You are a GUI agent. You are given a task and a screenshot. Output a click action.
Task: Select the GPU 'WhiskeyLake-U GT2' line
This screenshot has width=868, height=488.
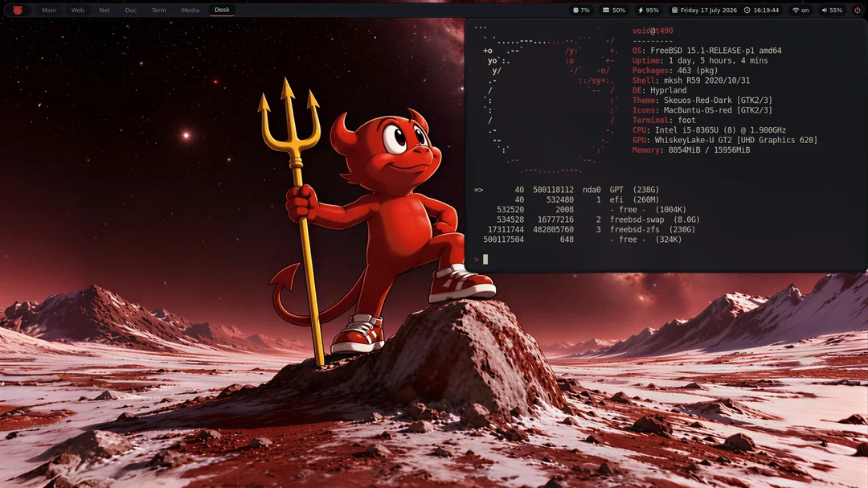coord(725,140)
